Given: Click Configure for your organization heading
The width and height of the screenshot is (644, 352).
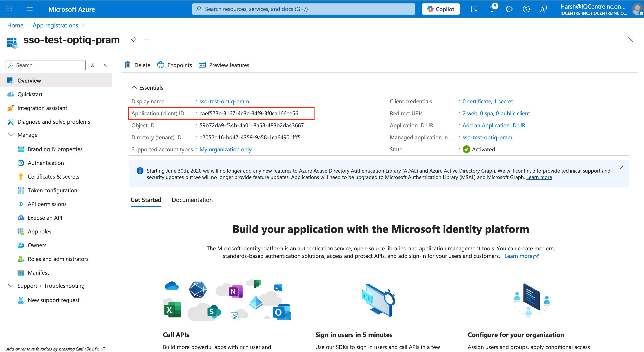Looking at the screenshot, I should [516, 335].
